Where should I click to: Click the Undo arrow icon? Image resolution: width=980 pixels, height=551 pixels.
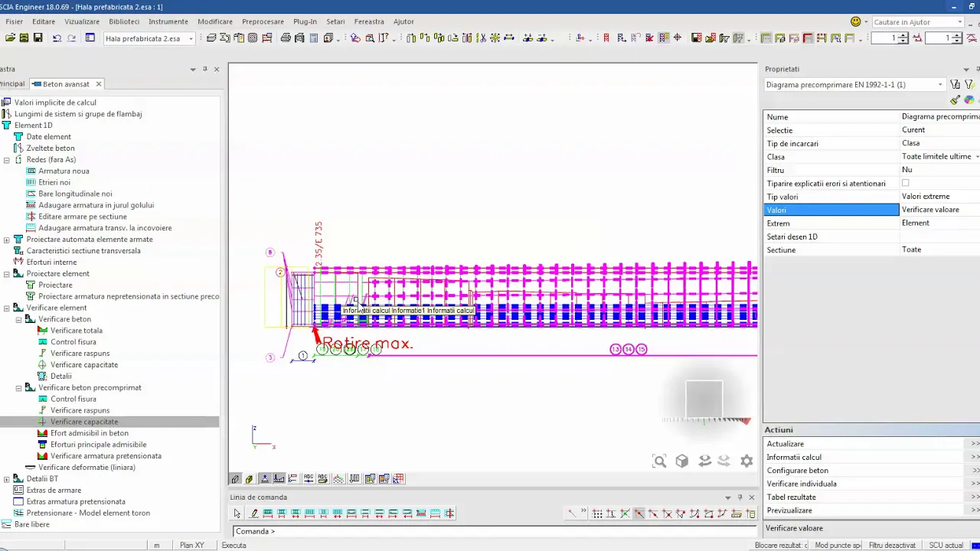point(57,37)
